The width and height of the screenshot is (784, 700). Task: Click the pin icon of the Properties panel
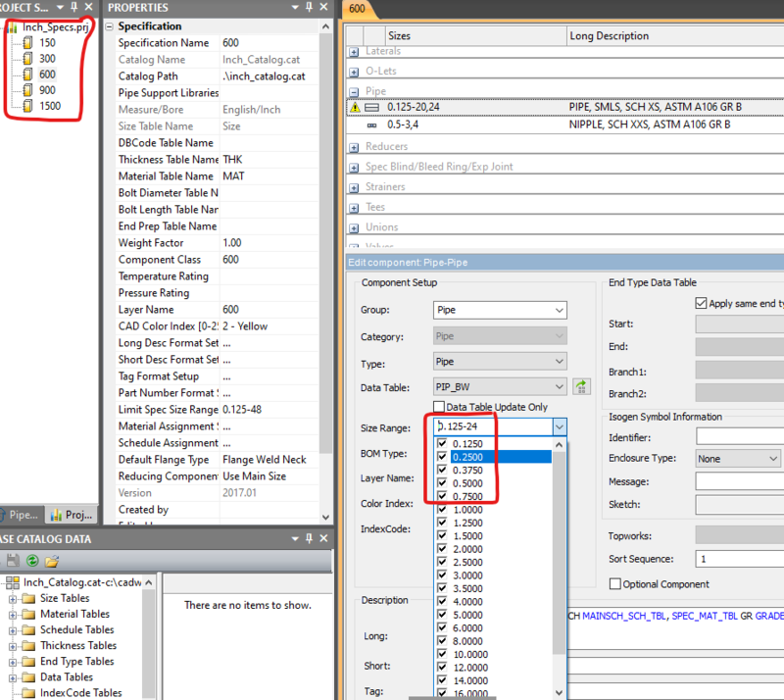point(308,8)
